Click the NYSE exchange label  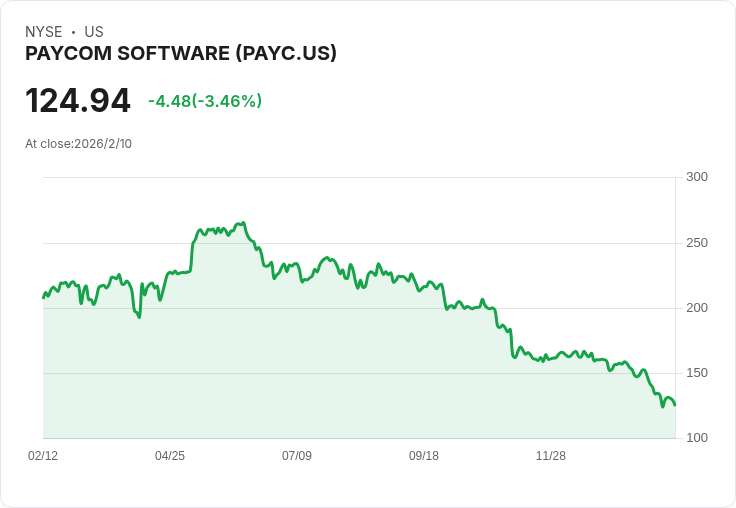click(44, 32)
